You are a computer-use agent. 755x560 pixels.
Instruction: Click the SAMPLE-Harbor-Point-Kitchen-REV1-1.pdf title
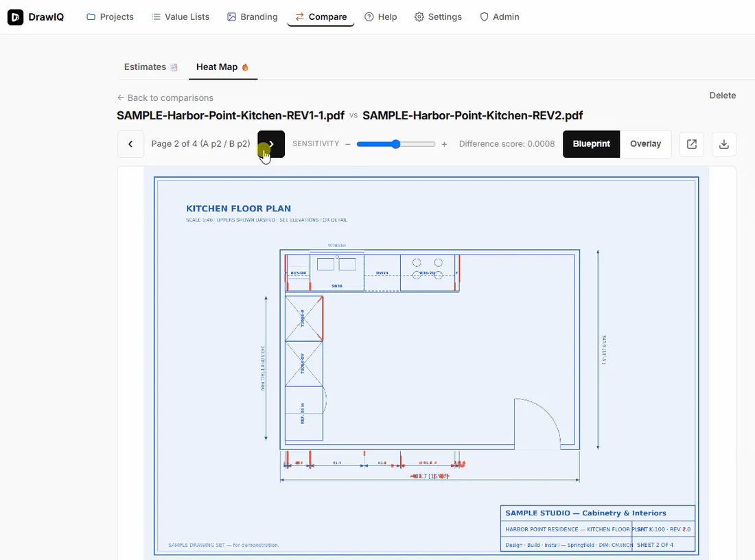pos(231,115)
